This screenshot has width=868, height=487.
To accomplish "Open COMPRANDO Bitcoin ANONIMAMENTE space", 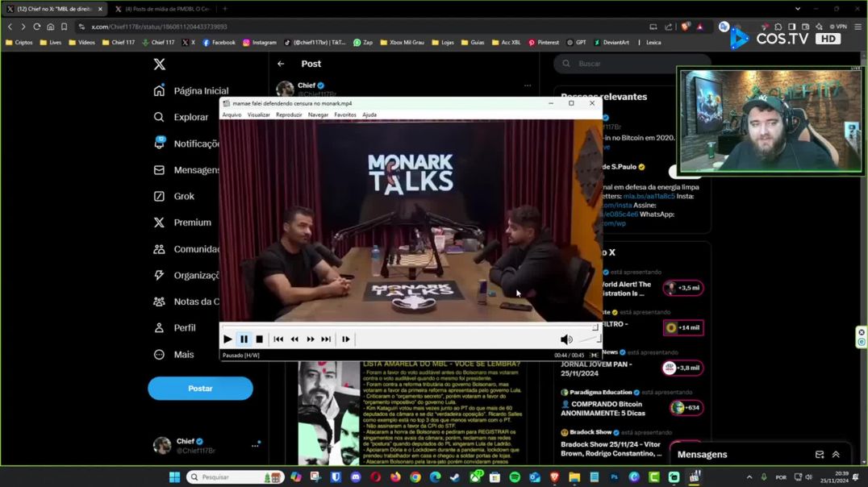I will tap(603, 409).
